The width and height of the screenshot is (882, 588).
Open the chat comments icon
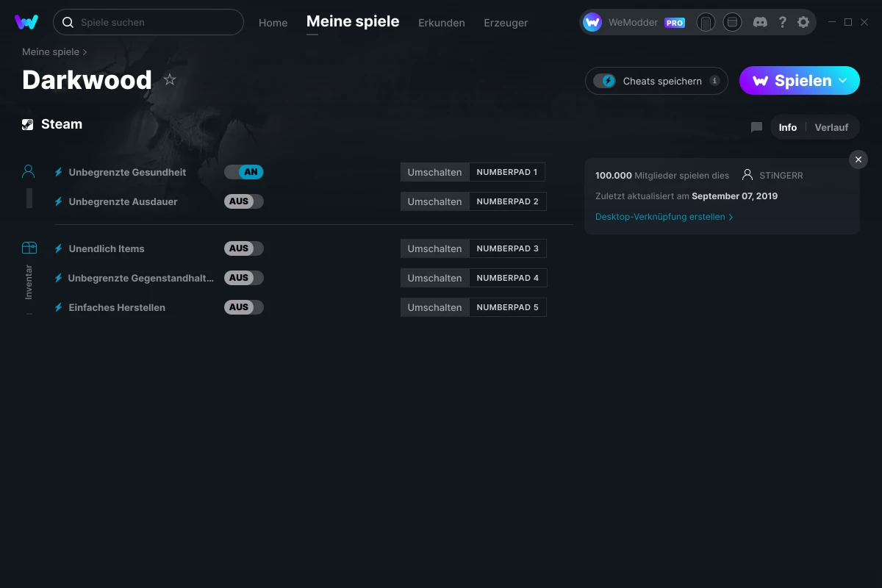click(x=756, y=127)
